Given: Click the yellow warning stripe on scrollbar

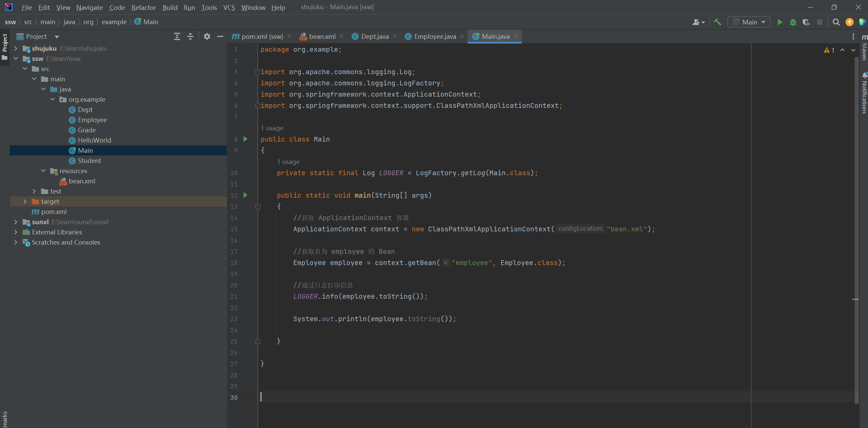Looking at the screenshot, I should 855,299.
